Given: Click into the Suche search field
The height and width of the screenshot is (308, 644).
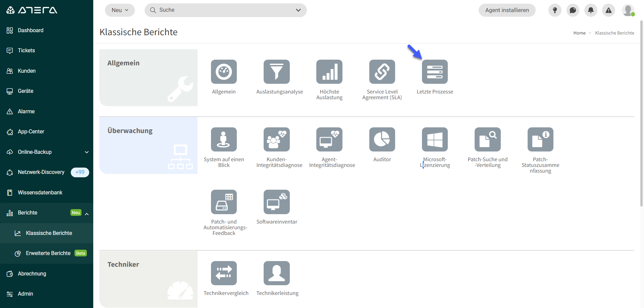Looking at the screenshot, I should (x=225, y=10).
